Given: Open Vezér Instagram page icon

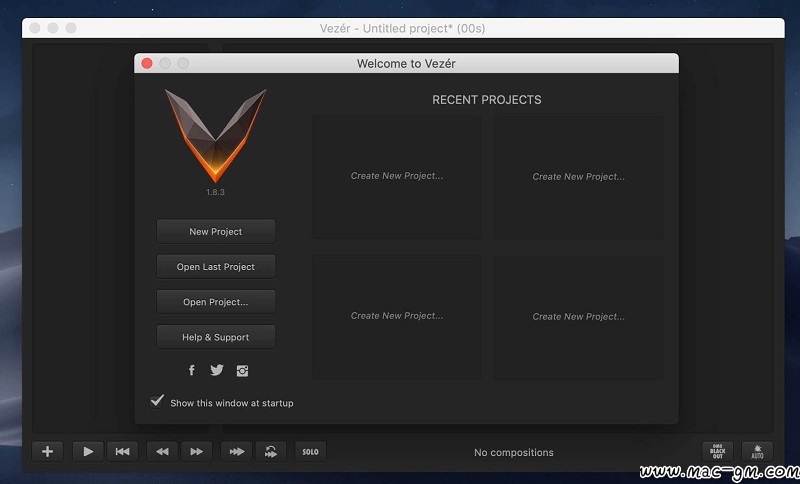Looking at the screenshot, I should (242, 371).
